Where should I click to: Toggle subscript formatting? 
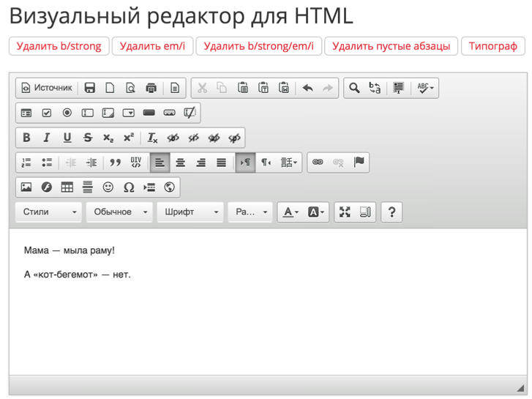tap(108, 138)
